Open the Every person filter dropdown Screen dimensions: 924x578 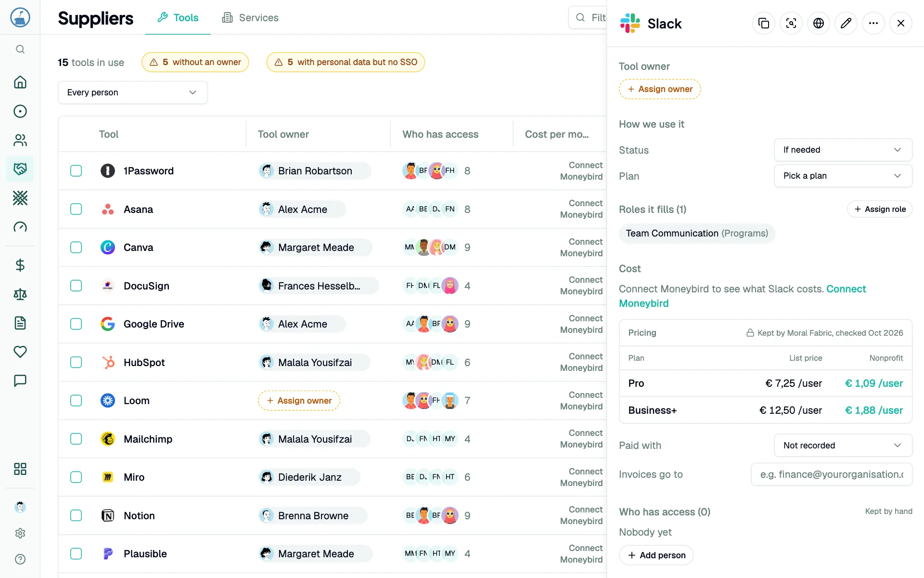pyautogui.click(x=133, y=92)
